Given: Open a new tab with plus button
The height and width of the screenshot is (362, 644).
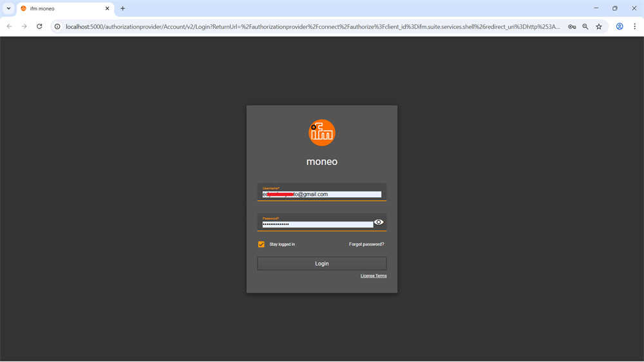Looking at the screenshot, I should point(122,8).
